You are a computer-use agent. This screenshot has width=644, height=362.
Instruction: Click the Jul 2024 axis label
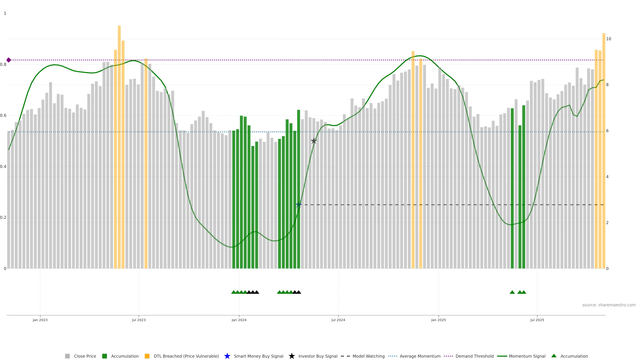click(338, 320)
